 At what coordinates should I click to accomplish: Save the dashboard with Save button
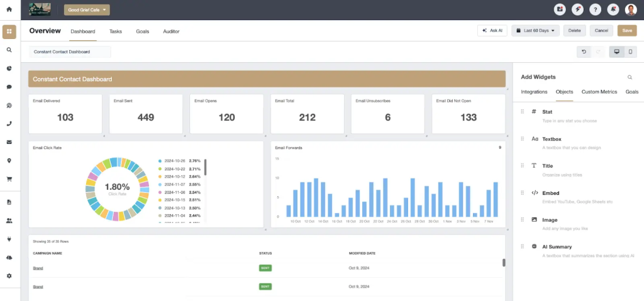[627, 31]
